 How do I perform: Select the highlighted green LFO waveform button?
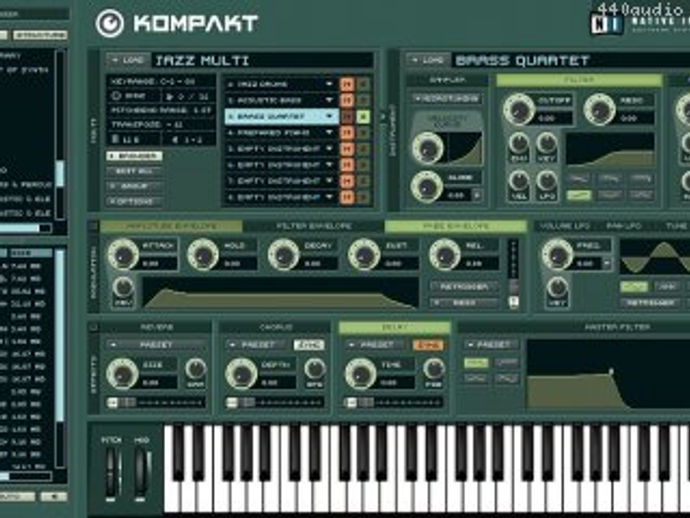click(634, 287)
